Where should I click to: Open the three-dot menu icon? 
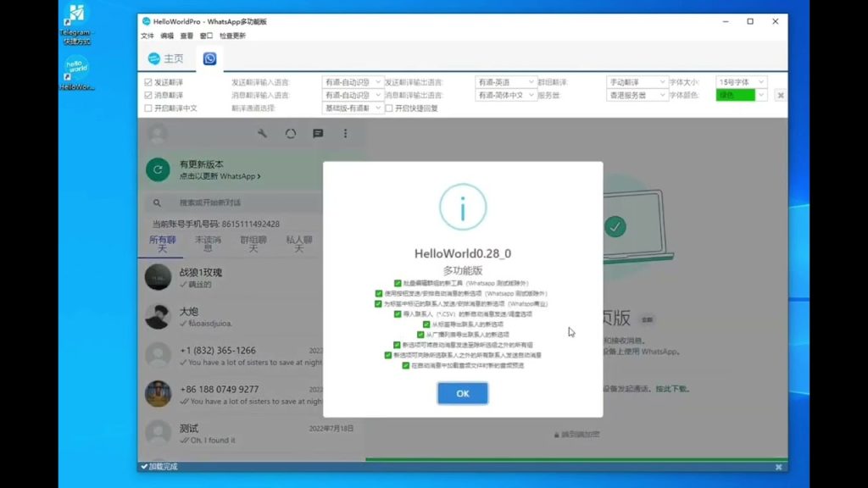[x=346, y=133]
